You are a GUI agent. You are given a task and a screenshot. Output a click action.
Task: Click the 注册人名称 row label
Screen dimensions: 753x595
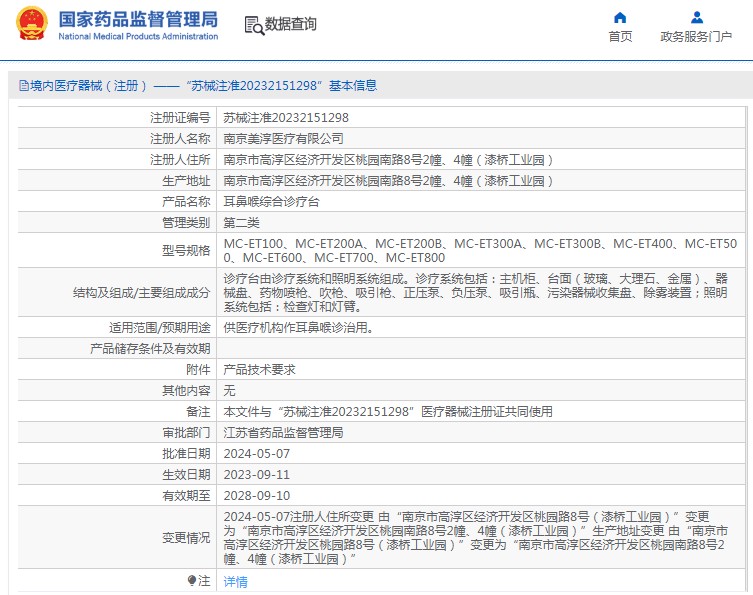click(x=180, y=139)
